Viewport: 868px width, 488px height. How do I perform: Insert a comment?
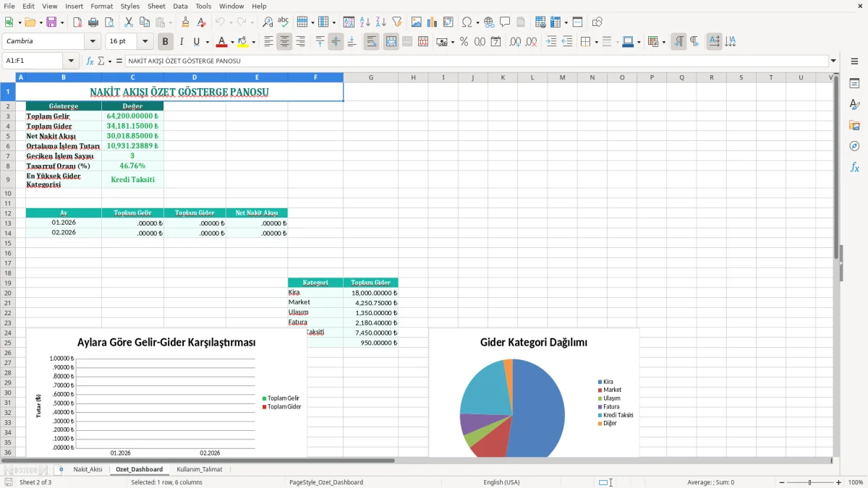[505, 22]
